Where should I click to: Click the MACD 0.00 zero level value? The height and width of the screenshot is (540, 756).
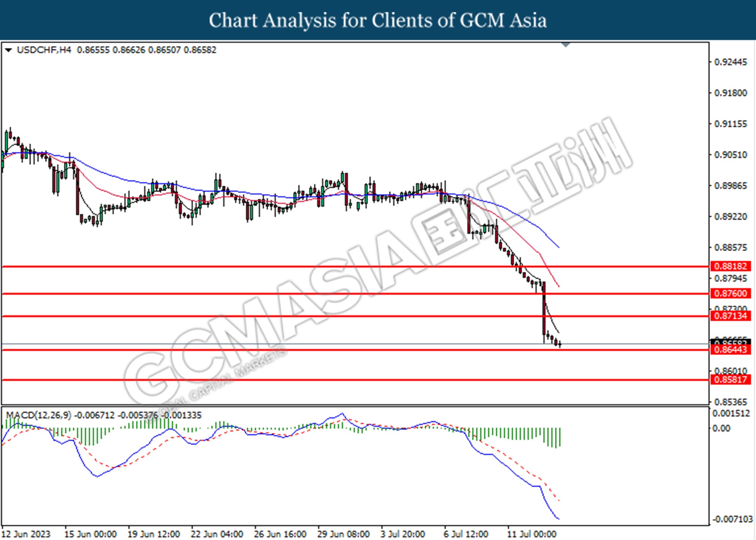point(721,428)
